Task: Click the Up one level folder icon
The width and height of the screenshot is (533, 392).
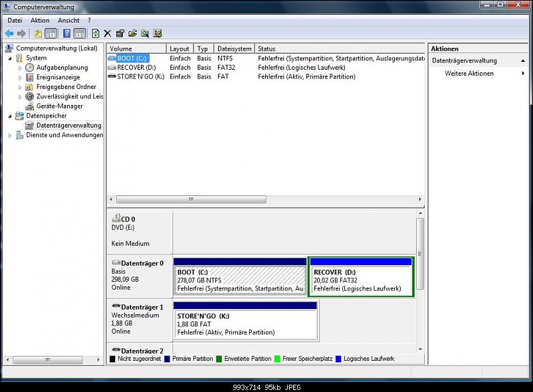Action: point(38,33)
